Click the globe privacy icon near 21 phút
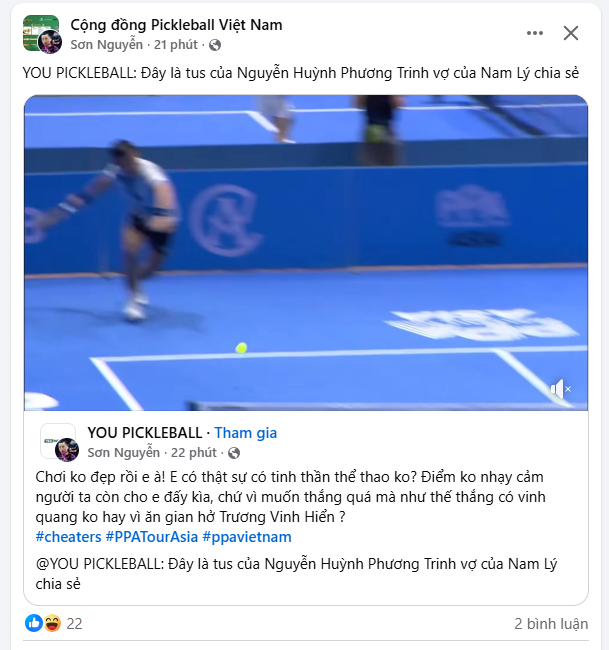Viewport: 609px width, 650px height. (x=215, y=45)
